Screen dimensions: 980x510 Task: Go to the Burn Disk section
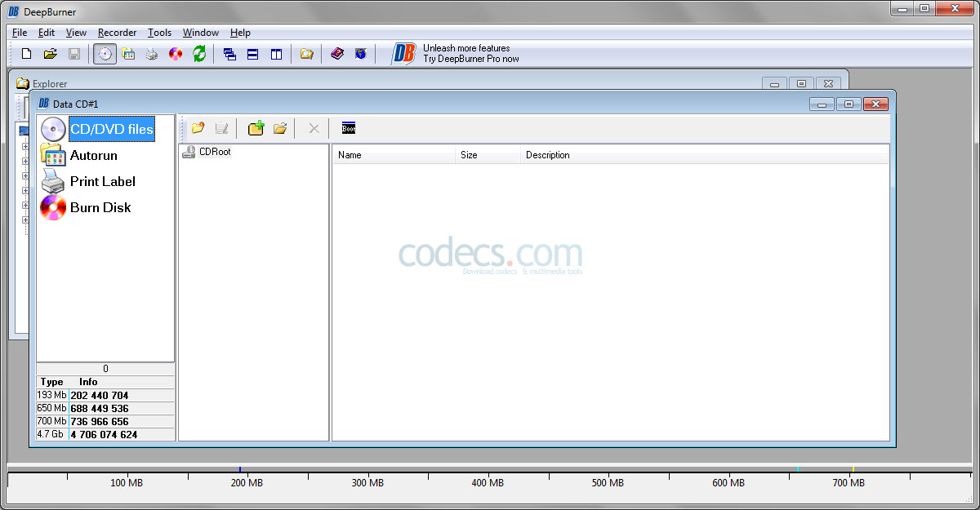[100, 207]
